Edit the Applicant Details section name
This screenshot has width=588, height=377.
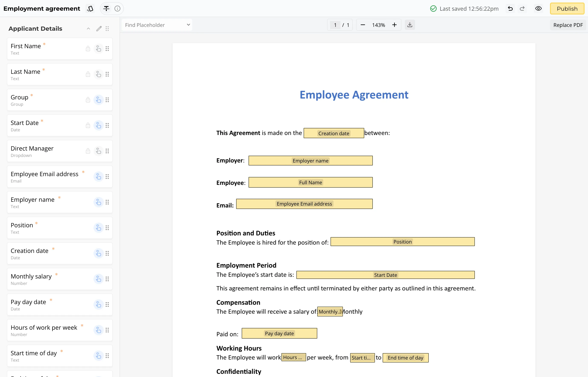pyautogui.click(x=99, y=29)
